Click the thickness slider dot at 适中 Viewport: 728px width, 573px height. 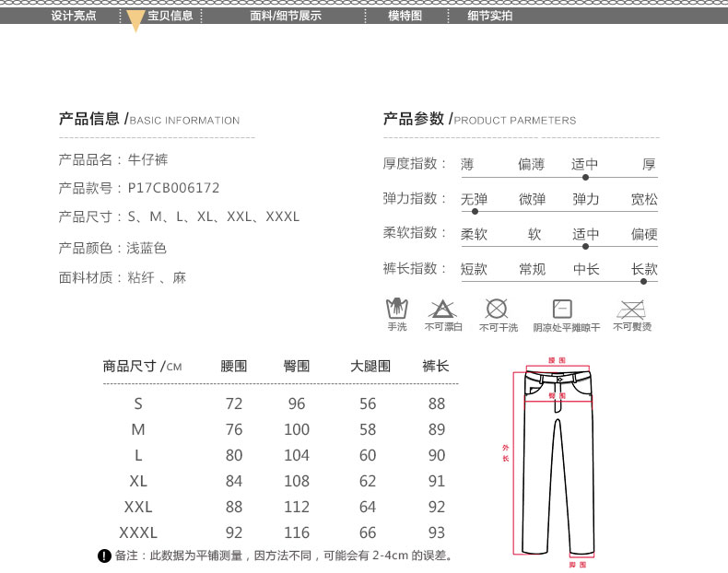pos(585,176)
